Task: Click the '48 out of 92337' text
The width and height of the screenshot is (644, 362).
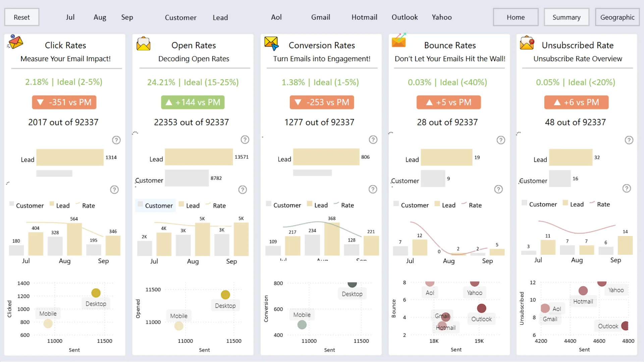Action: (x=575, y=122)
